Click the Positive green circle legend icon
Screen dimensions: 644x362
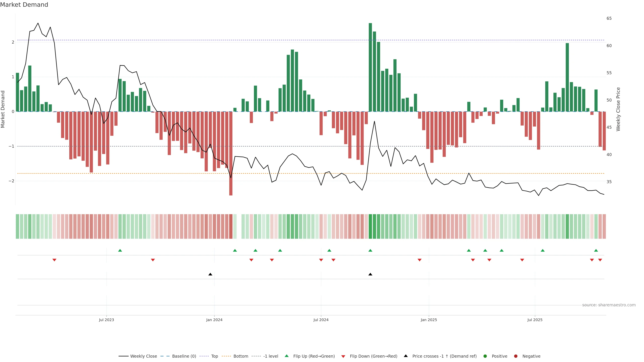485,356
